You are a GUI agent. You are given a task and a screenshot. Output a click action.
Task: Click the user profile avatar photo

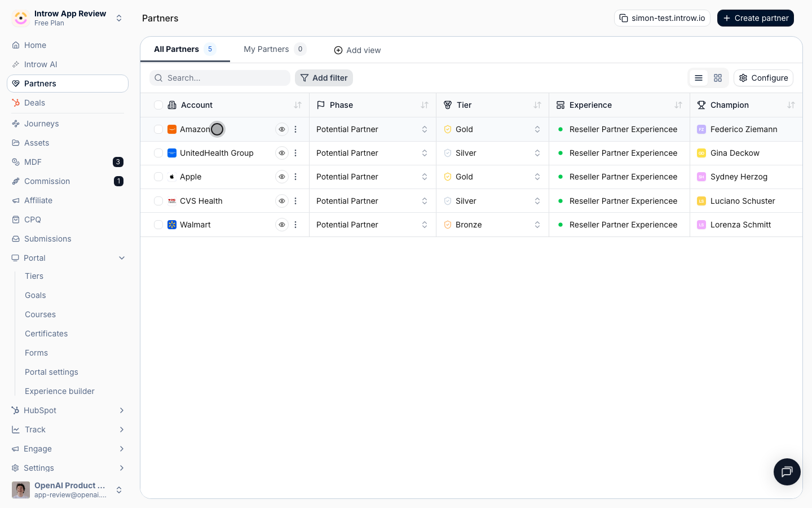(x=21, y=490)
